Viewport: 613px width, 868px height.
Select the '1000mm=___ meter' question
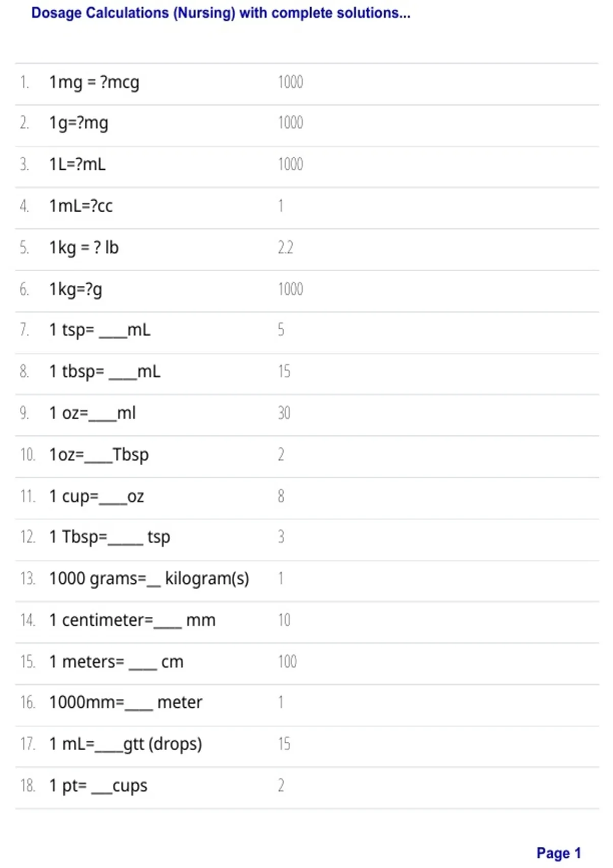(126, 703)
